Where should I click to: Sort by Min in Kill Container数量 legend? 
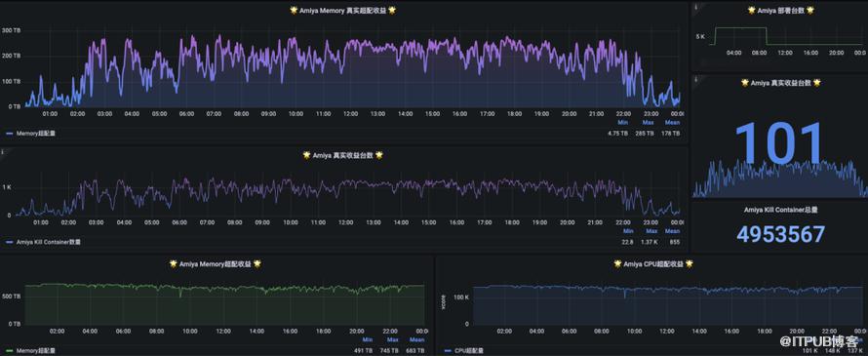(628, 231)
